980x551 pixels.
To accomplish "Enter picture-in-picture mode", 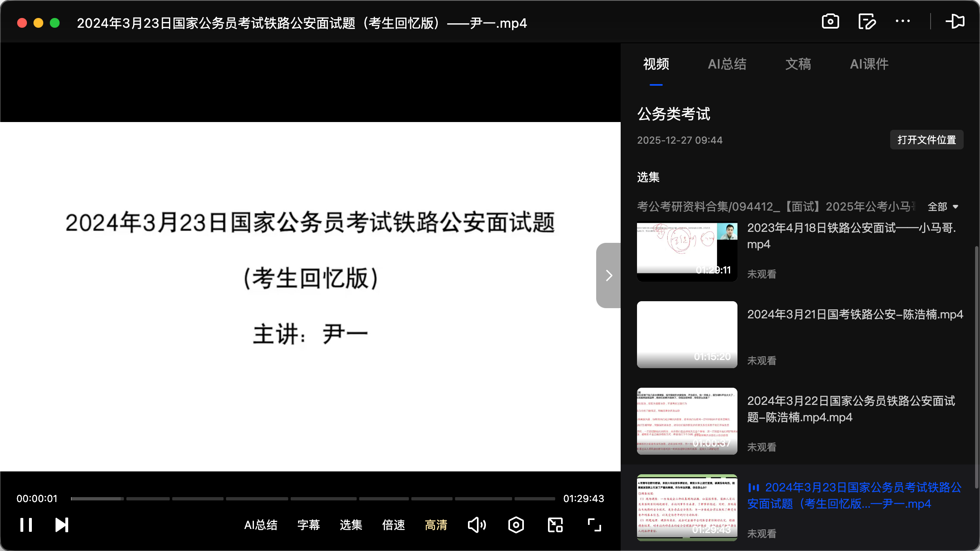I will pyautogui.click(x=555, y=525).
